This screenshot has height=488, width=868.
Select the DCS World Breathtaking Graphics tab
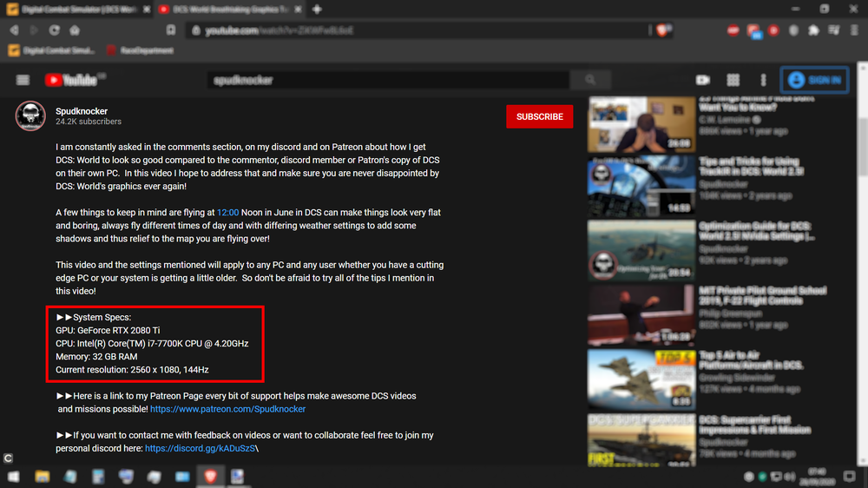tap(230, 10)
